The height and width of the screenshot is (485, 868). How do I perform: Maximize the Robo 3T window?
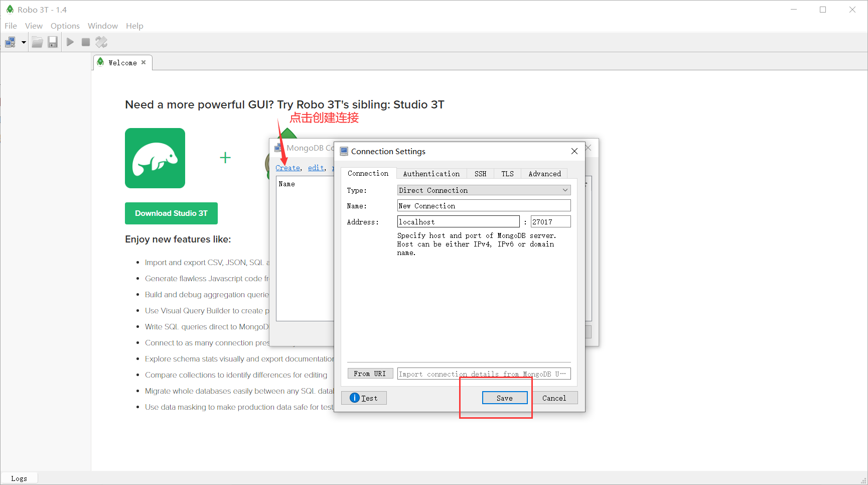coord(823,10)
